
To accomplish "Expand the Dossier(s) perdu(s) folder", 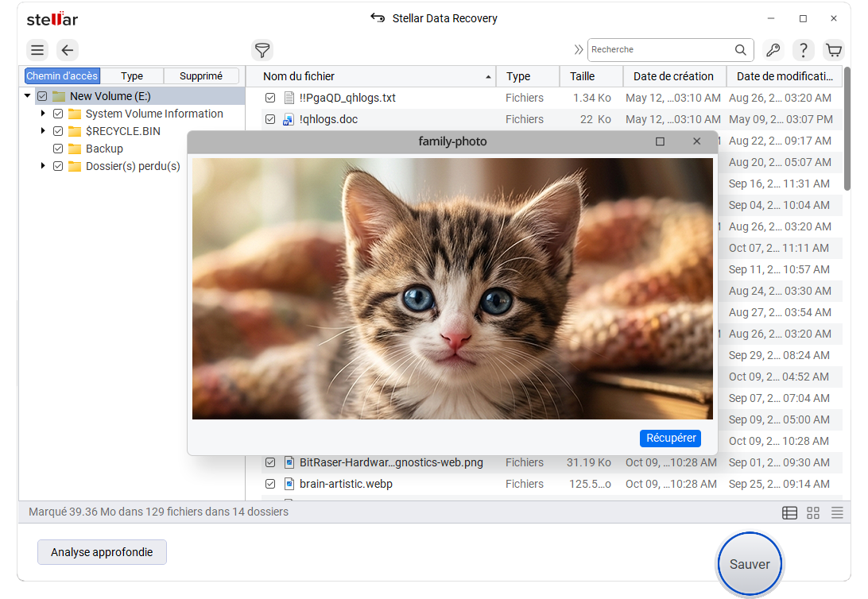I will coord(43,165).
